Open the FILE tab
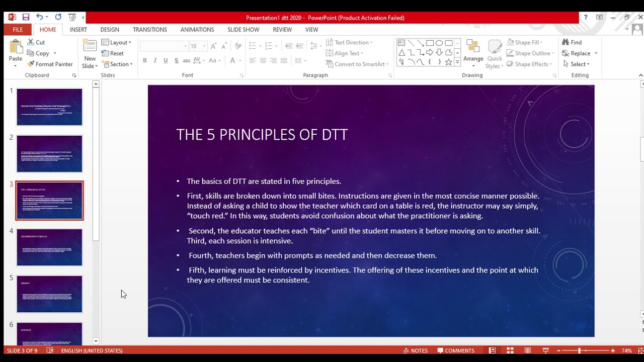644x362 pixels. (x=18, y=30)
